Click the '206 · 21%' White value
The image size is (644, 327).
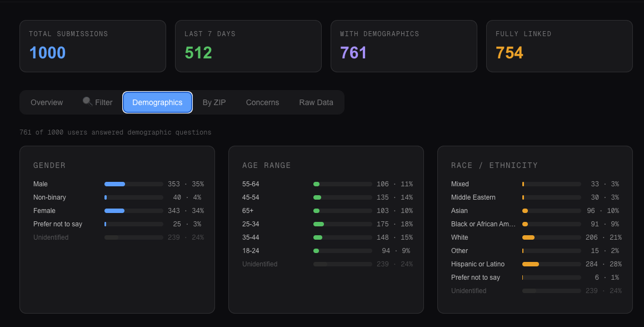604,237
